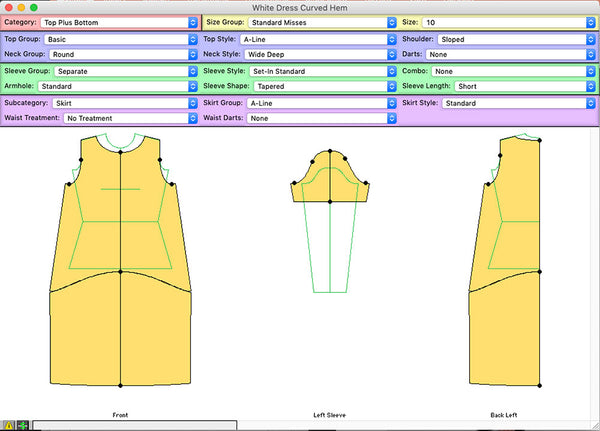Open the Combo dropdown

[x=514, y=71]
